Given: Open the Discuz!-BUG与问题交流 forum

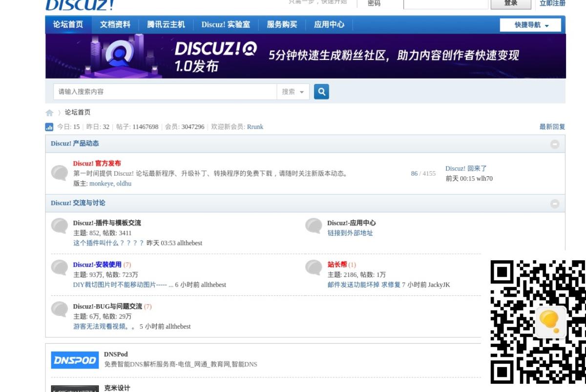Looking at the screenshot, I should pyautogui.click(x=107, y=307).
